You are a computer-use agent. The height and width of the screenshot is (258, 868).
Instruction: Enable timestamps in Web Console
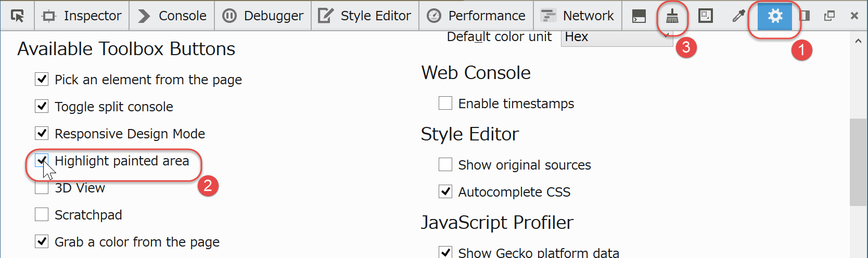coord(445,103)
